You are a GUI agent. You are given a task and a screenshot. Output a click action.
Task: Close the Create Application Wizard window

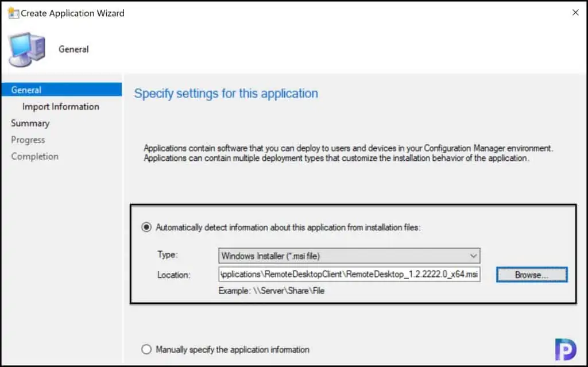click(575, 13)
